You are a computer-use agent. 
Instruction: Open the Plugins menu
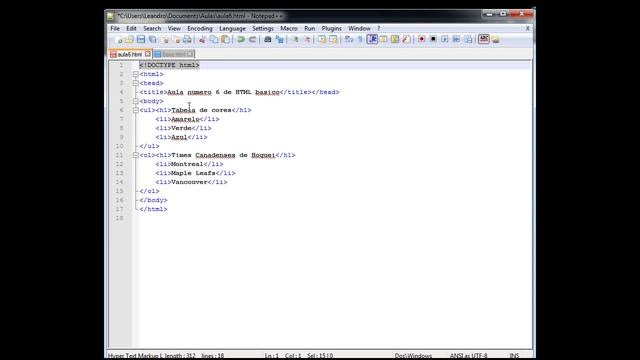[x=331, y=29]
